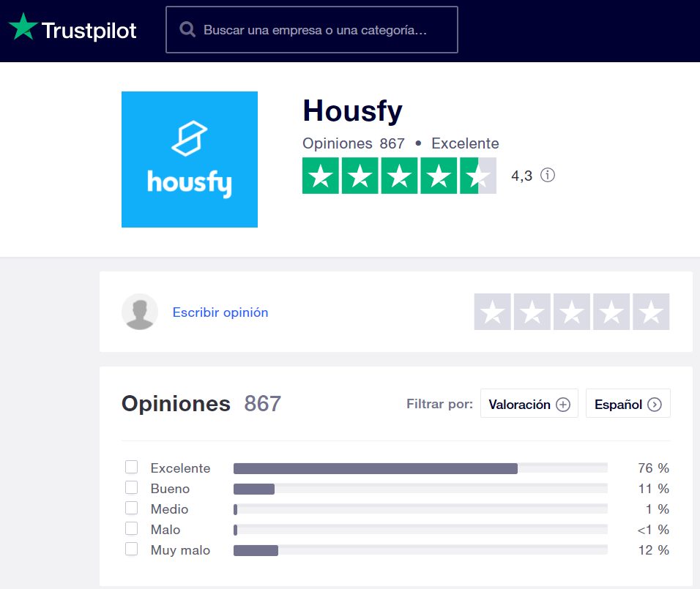Click the 'Medio' filter row label
The width and height of the screenshot is (700, 589).
[x=170, y=509]
